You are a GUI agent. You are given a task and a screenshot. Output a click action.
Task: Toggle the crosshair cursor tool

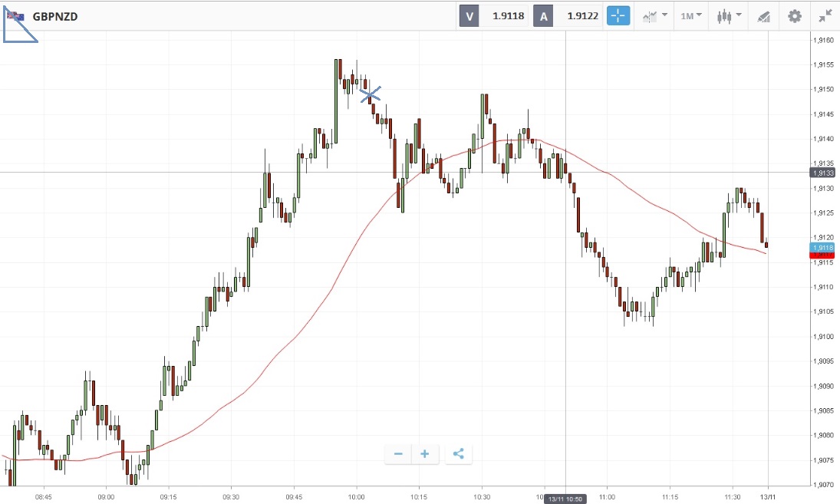click(618, 16)
